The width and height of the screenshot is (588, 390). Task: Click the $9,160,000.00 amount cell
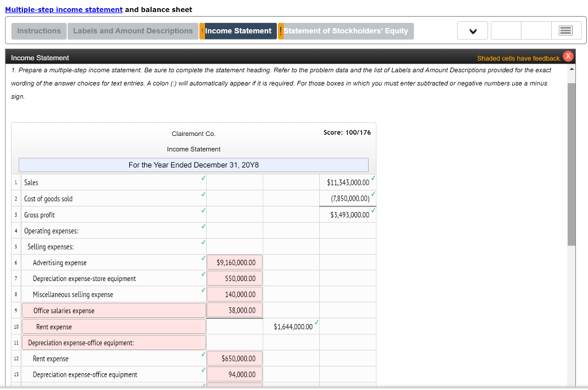234,262
